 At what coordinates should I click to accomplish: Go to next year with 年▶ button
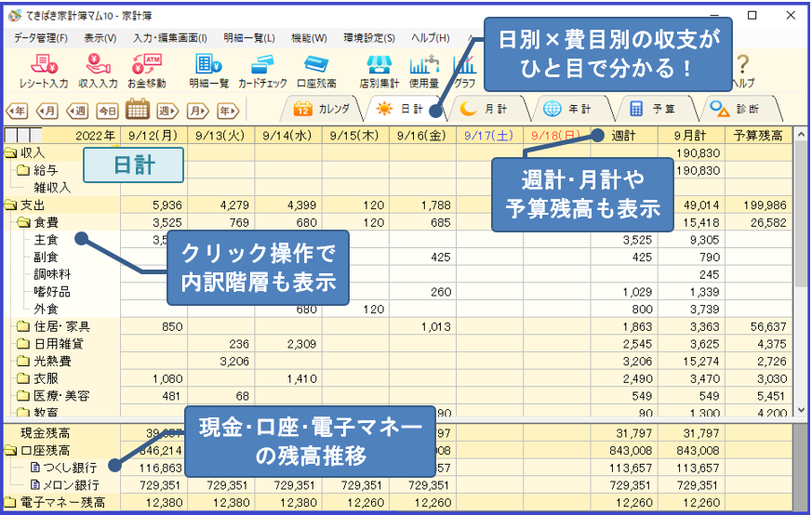(229, 111)
